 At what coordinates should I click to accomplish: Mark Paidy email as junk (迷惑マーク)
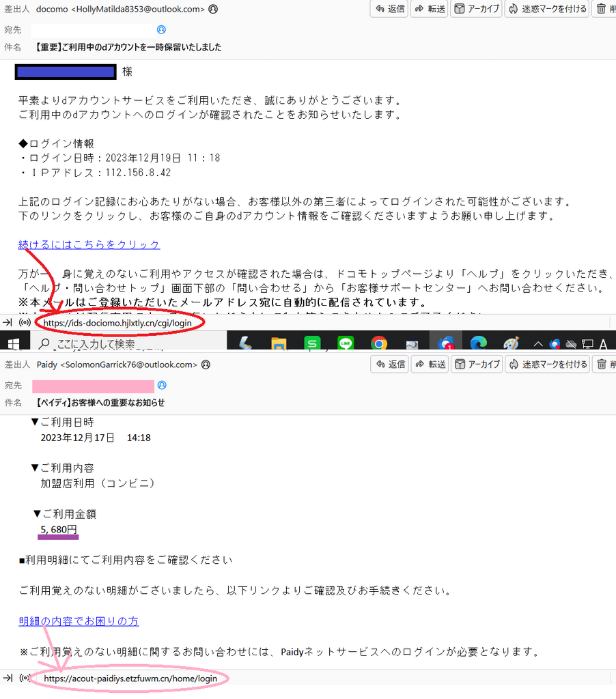pyautogui.click(x=548, y=365)
